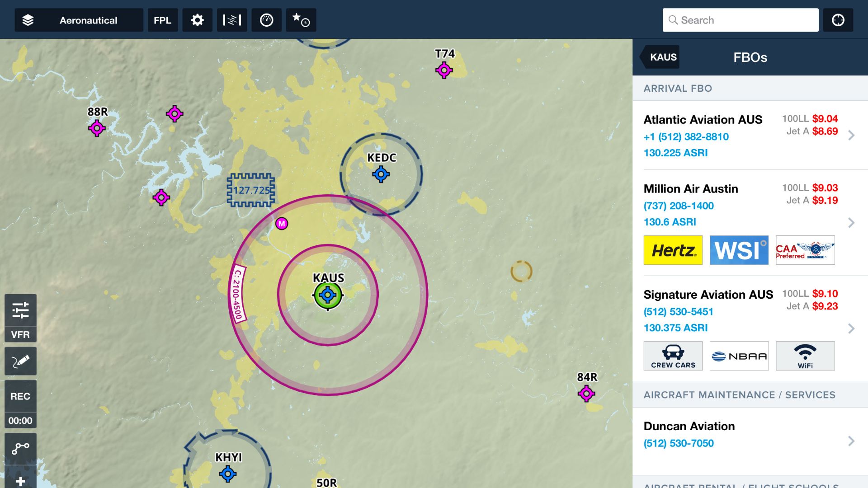868x488 pixels.
Task: Open the FPL flight plan button
Action: click(x=163, y=20)
